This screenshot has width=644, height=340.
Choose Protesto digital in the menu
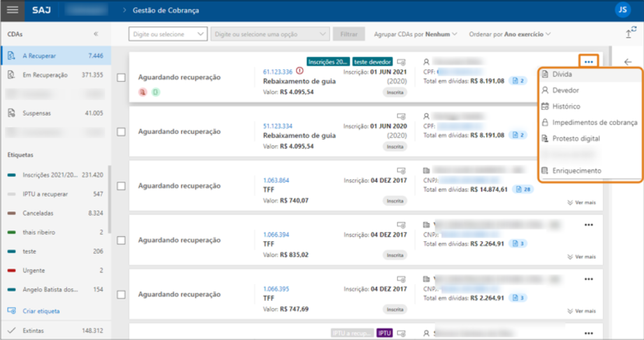576,139
